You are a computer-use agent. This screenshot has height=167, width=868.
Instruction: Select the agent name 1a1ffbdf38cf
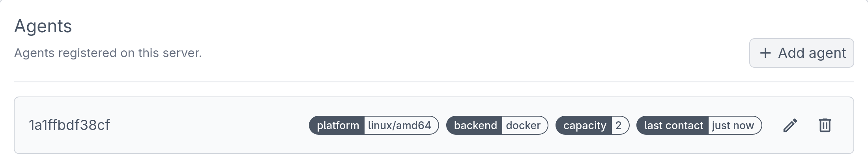click(69, 125)
